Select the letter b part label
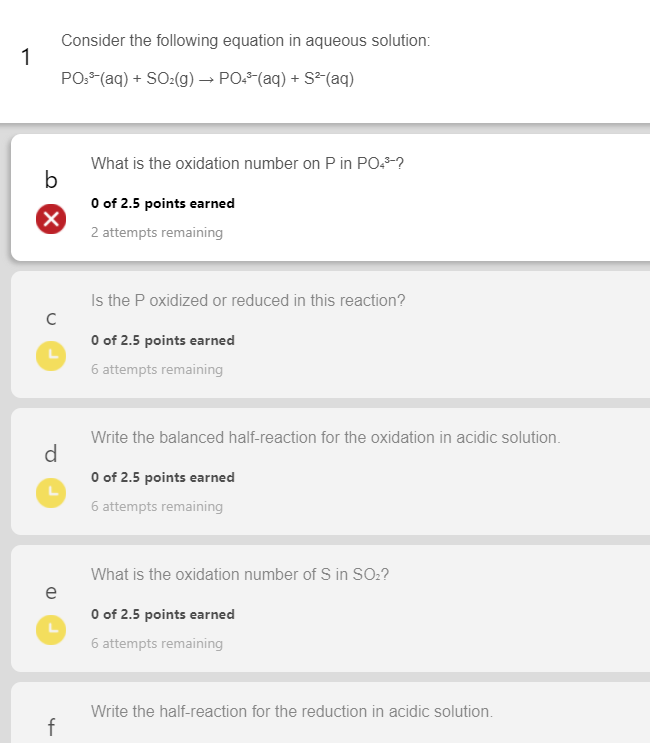 point(51,180)
